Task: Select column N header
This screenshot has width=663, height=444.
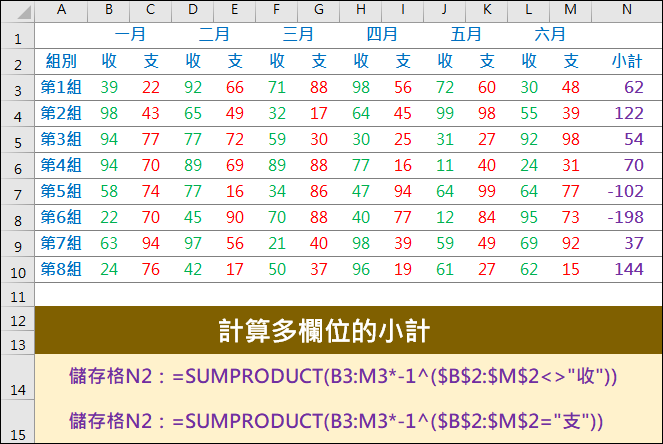Action: click(627, 10)
